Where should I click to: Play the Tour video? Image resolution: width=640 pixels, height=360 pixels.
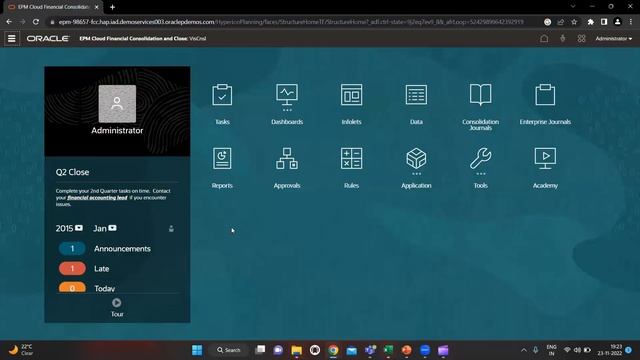[x=117, y=303]
